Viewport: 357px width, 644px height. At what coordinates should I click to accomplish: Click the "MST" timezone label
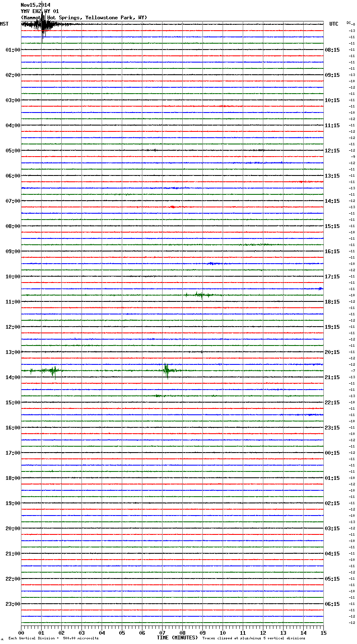coord(4,24)
